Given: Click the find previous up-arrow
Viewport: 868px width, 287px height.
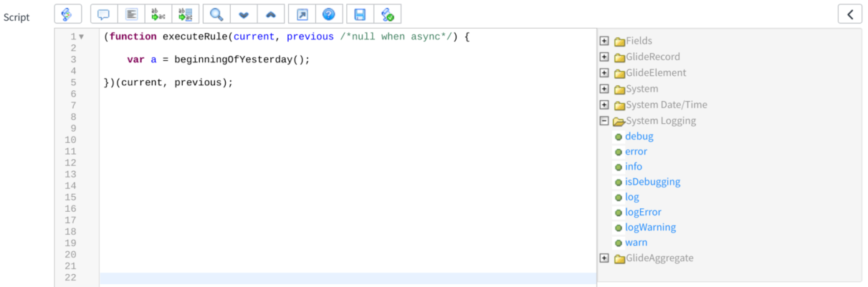Looking at the screenshot, I should tap(270, 14).
